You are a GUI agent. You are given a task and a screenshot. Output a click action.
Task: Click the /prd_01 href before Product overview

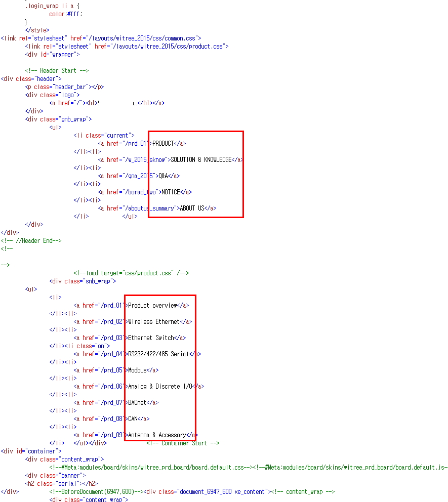(x=112, y=305)
